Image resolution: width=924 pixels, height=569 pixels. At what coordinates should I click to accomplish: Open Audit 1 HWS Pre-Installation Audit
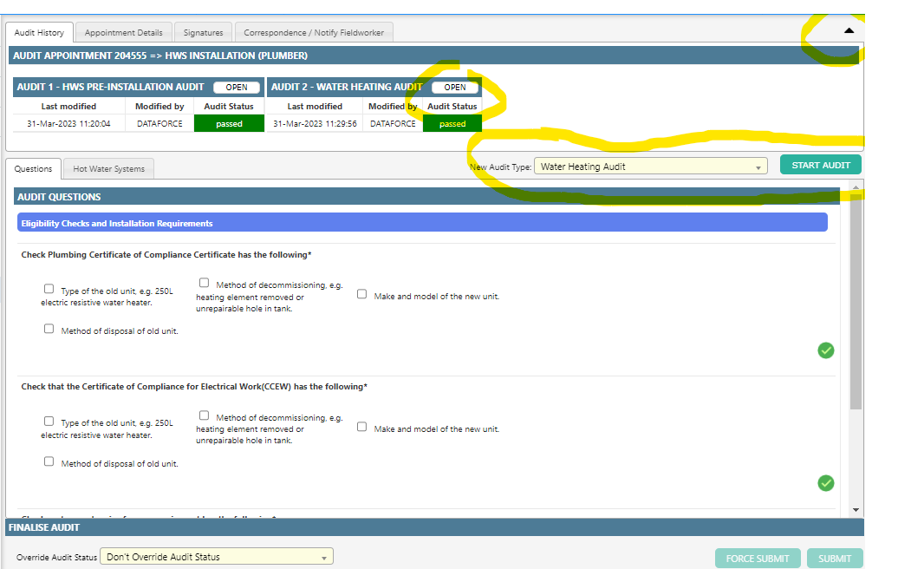pyautogui.click(x=237, y=88)
